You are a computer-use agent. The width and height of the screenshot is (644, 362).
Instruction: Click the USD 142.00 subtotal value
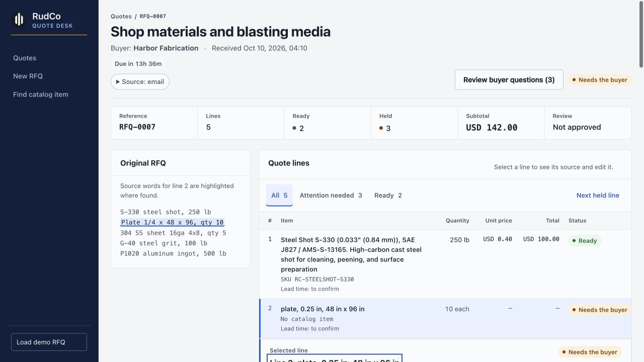point(492,127)
